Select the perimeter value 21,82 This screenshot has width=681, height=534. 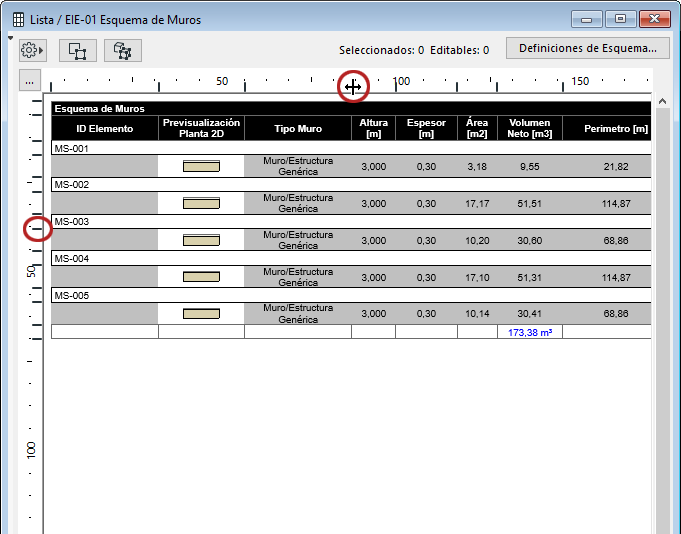pos(616,166)
